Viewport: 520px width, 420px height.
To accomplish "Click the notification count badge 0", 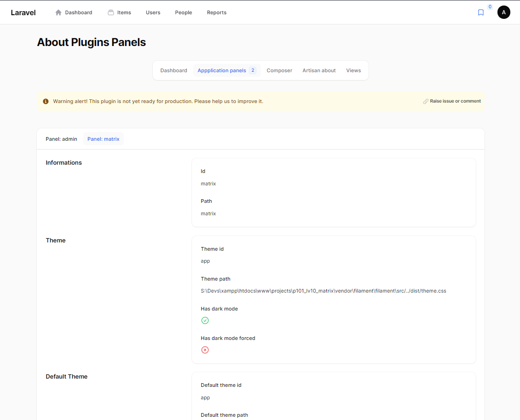I will pos(490,6).
